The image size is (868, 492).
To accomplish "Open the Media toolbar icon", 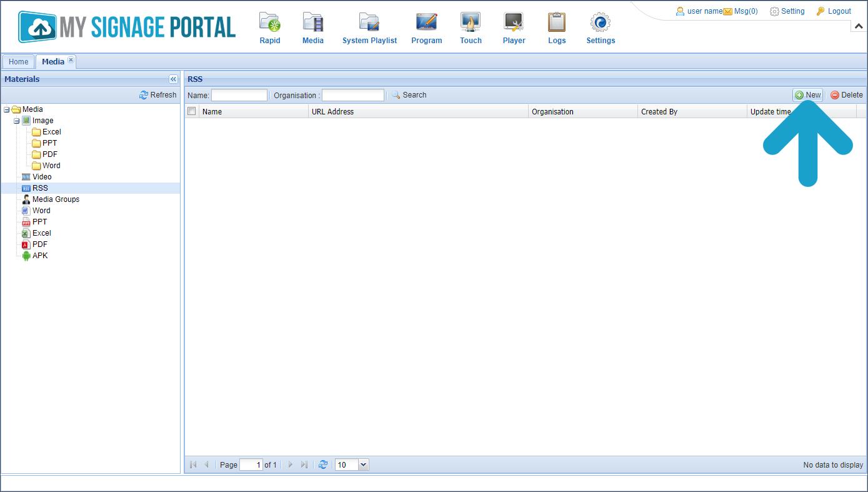I will [x=313, y=29].
